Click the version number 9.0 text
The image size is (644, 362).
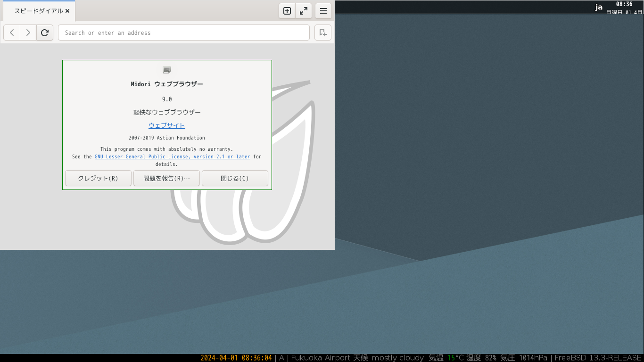point(167,99)
